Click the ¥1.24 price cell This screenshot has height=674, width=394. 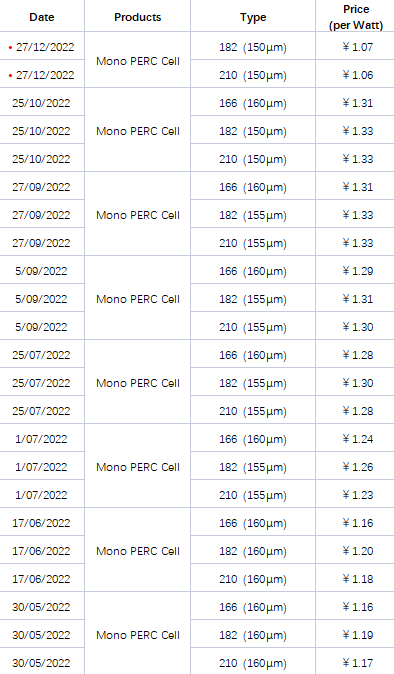pos(357,439)
